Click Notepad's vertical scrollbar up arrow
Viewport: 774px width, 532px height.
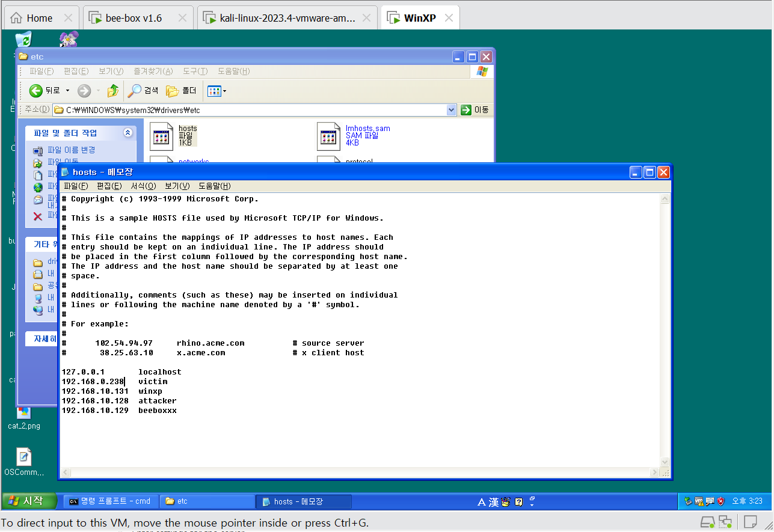(665, 198)
